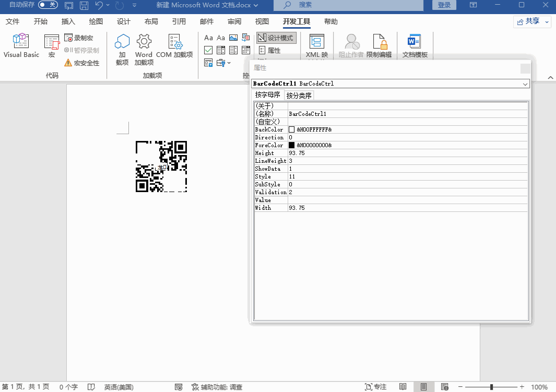Open the 共享 share dropdown

(533, 21)
